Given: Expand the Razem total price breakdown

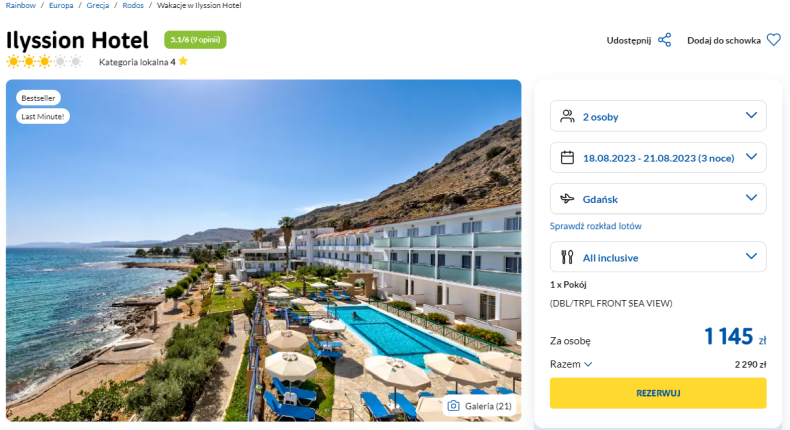Looking at the screenshot, I should tap(571, 364).
